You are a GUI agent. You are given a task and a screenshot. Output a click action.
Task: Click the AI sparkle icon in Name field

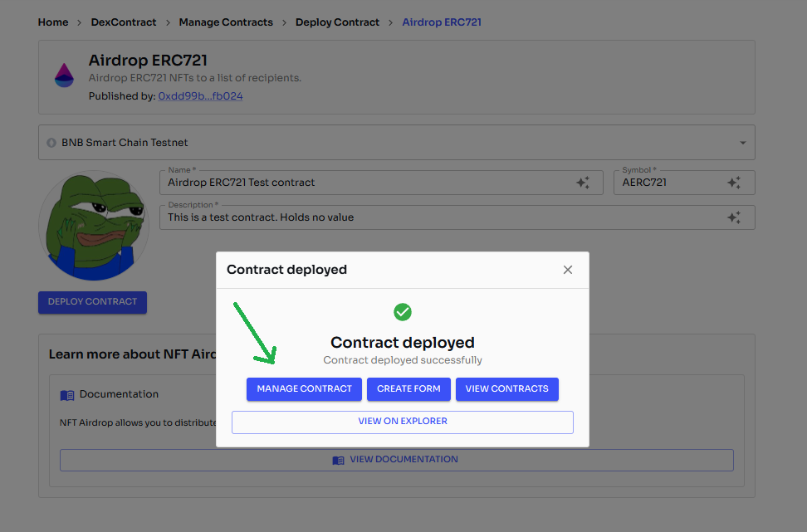coord(583,183)
